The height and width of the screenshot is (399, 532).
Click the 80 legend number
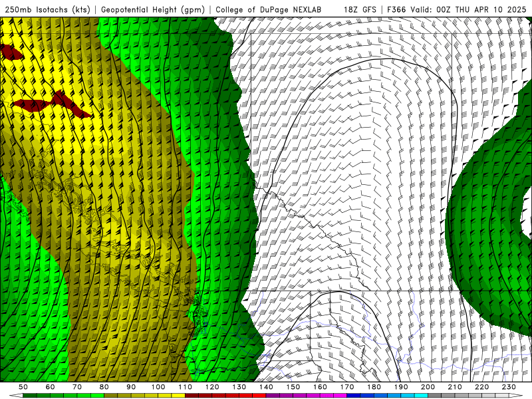(x=104, y=387)
